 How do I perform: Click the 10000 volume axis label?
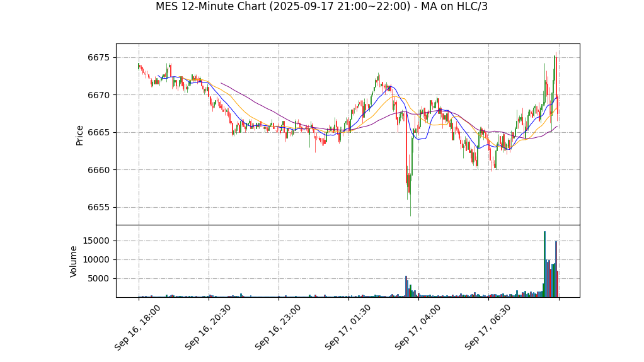pos(96,259)
